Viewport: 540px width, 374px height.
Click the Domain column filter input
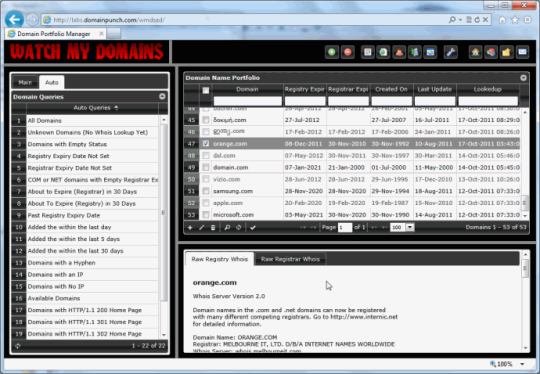pos(248,101)
